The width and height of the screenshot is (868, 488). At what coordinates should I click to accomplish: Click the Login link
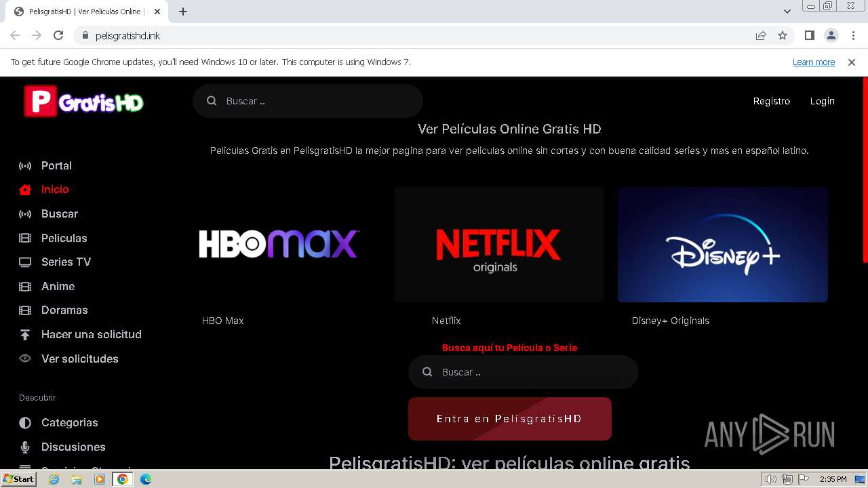[823, 101]
